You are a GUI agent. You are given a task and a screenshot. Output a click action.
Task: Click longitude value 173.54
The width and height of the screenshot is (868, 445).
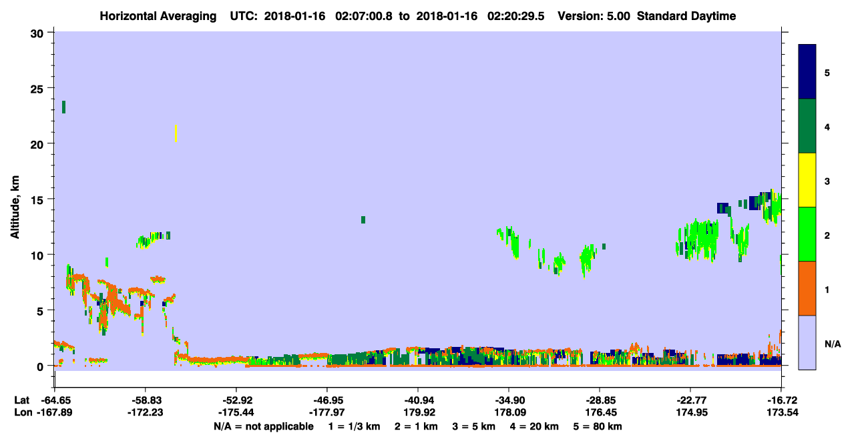(x=781, y=412)
